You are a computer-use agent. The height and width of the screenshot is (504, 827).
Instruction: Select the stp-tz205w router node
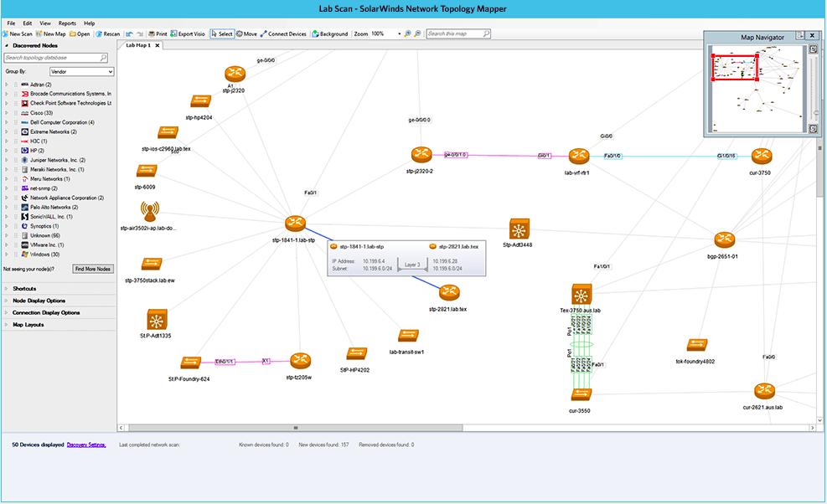301,361
